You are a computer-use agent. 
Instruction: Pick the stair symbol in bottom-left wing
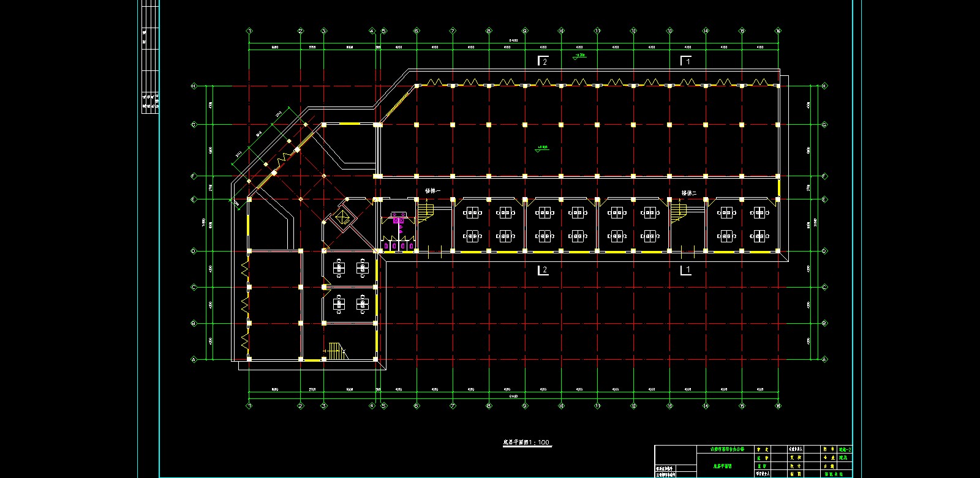(x=335, y=351)
